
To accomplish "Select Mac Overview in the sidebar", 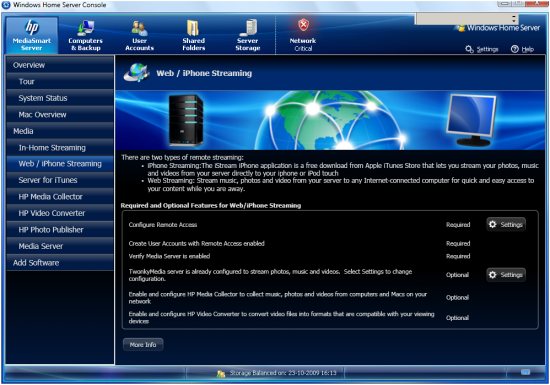I will click(x=60, y=114).
